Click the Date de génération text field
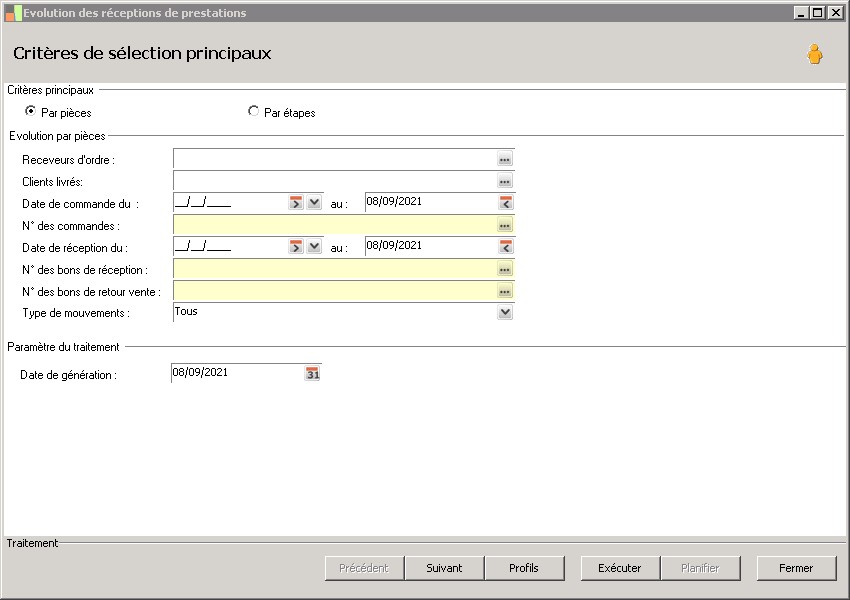 pyautogui.click(x=236, y=373)
